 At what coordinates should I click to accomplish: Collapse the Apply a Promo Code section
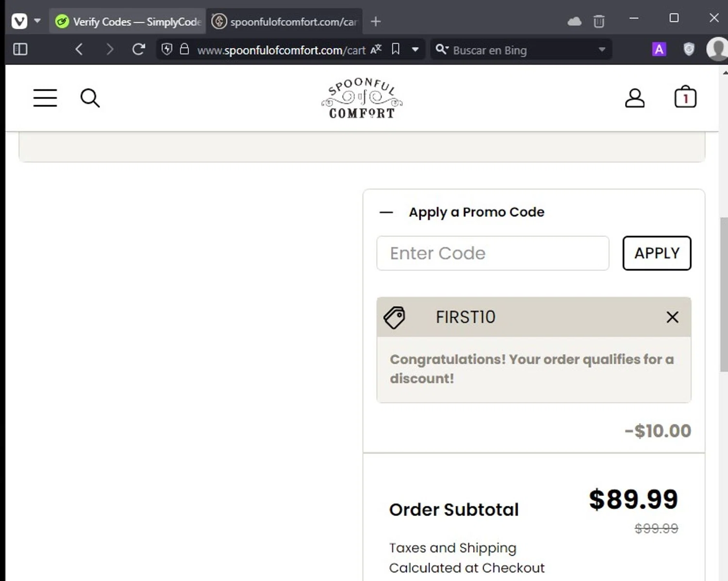pos(386,212)
